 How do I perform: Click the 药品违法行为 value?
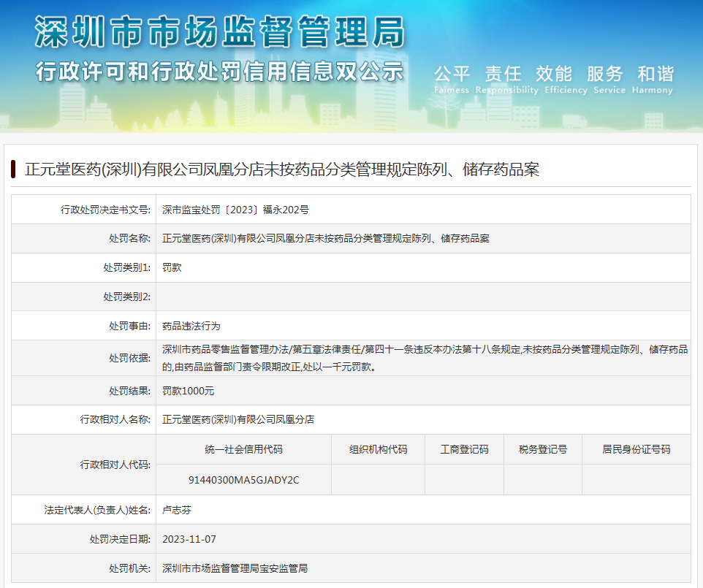coord(191,326)
